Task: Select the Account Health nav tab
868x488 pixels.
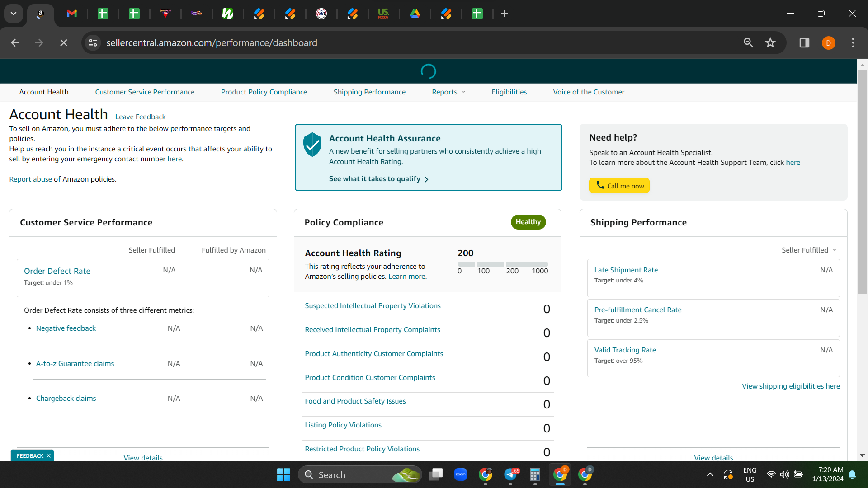Action: click(x=44, y=92)
